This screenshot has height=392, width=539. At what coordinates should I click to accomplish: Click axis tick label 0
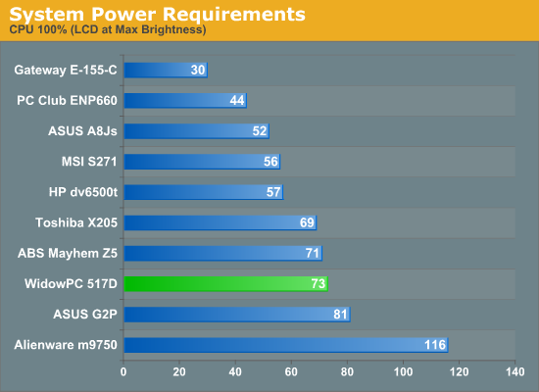(123, 372)
